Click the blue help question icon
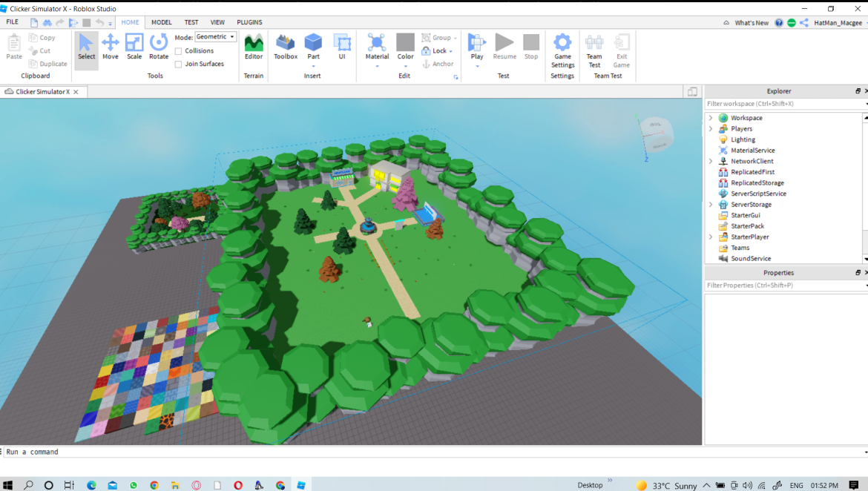The height and width of the screenshot is (491, 868). (x=779, y=23)
